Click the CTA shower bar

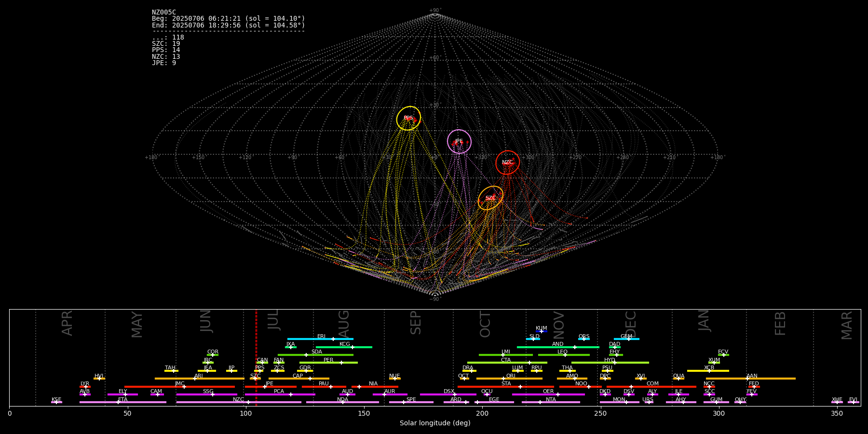click(x=507, y=363)
